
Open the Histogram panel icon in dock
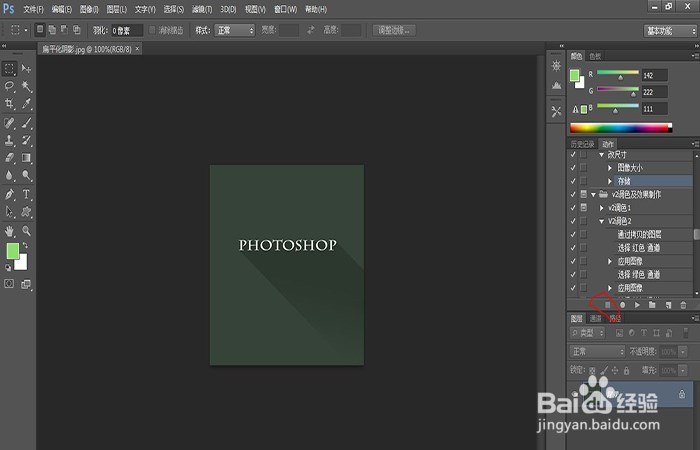[x=556, y=85]
